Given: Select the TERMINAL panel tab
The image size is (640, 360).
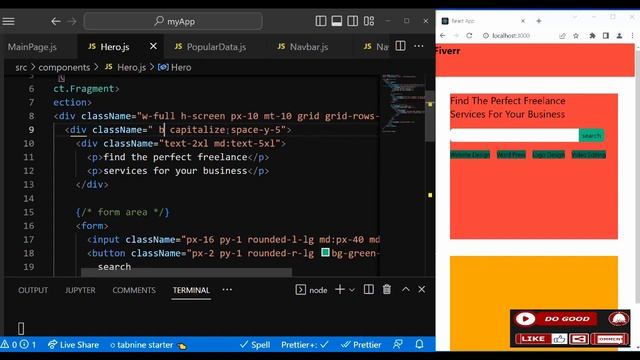Looking at the screenshot, I should (191, 290).
